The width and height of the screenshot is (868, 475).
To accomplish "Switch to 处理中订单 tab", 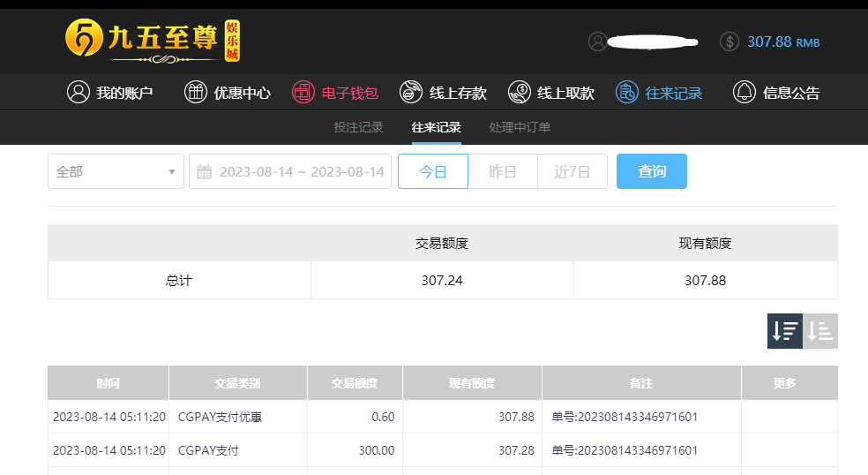I will point(520,127).
